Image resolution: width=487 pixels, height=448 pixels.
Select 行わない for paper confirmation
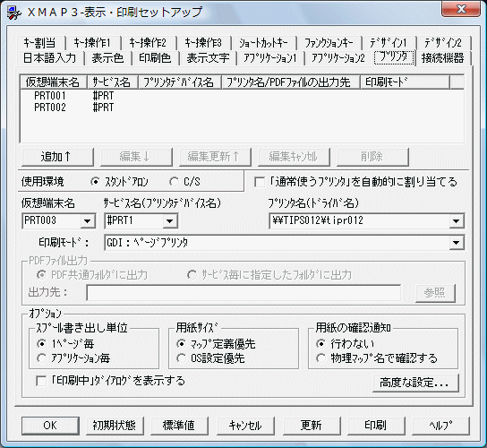345,344
